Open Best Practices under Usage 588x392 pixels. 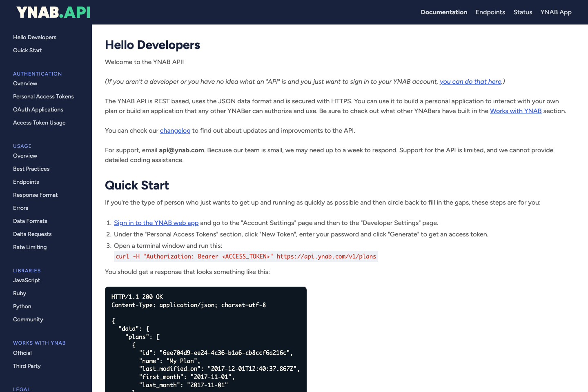[x=31, y=169]
